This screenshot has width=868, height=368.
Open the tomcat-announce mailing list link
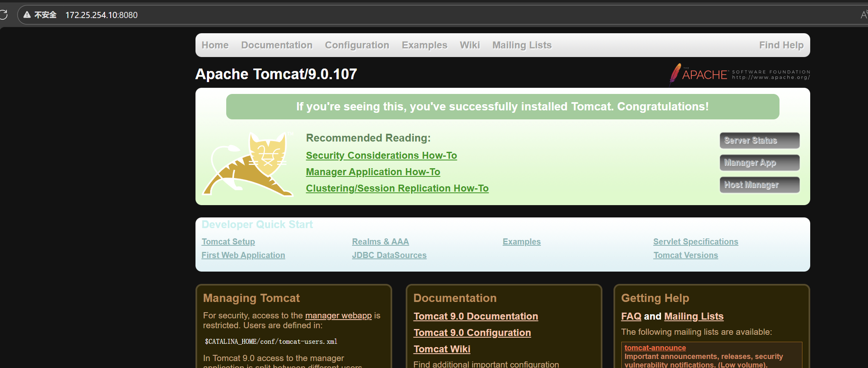[655, 347]
